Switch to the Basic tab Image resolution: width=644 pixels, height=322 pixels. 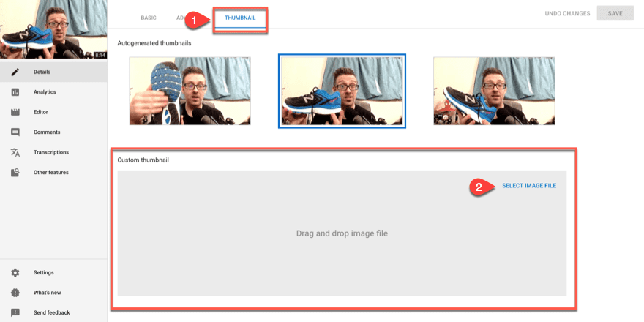click(149, 18)
